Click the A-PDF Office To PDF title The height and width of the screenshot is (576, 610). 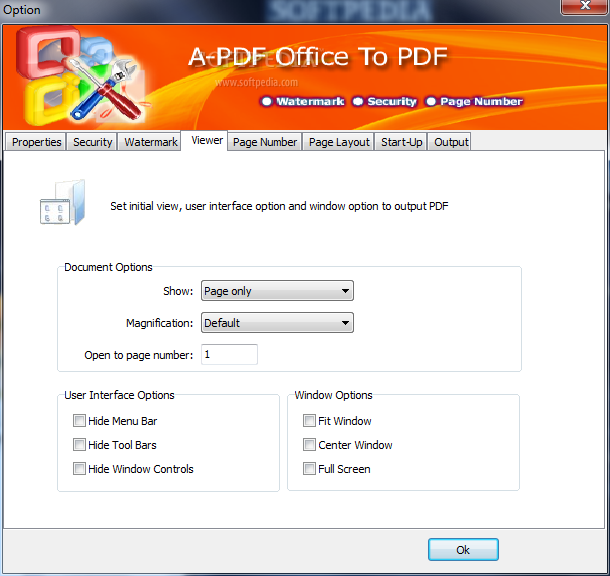point(318,57)
